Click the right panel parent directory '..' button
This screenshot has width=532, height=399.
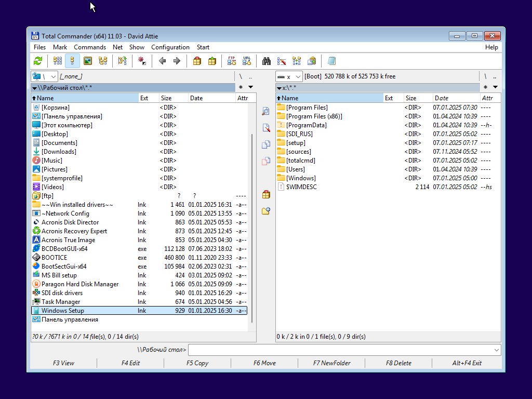click(495, 77)
